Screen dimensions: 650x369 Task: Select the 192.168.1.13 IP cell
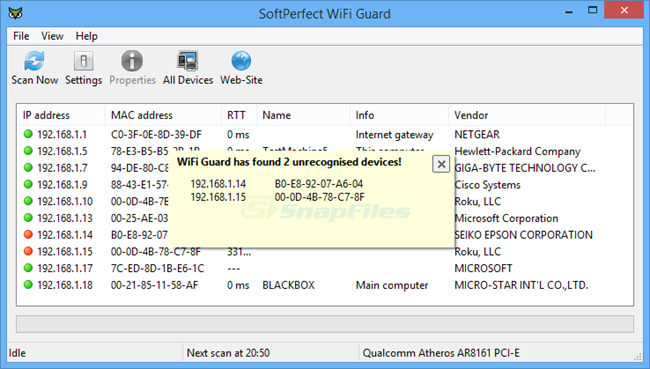click(x=65, y=218)
